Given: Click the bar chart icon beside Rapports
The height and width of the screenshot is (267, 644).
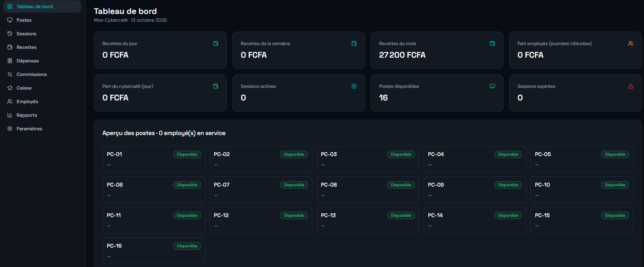Looking at the screenshot, I should coord(10,115).
